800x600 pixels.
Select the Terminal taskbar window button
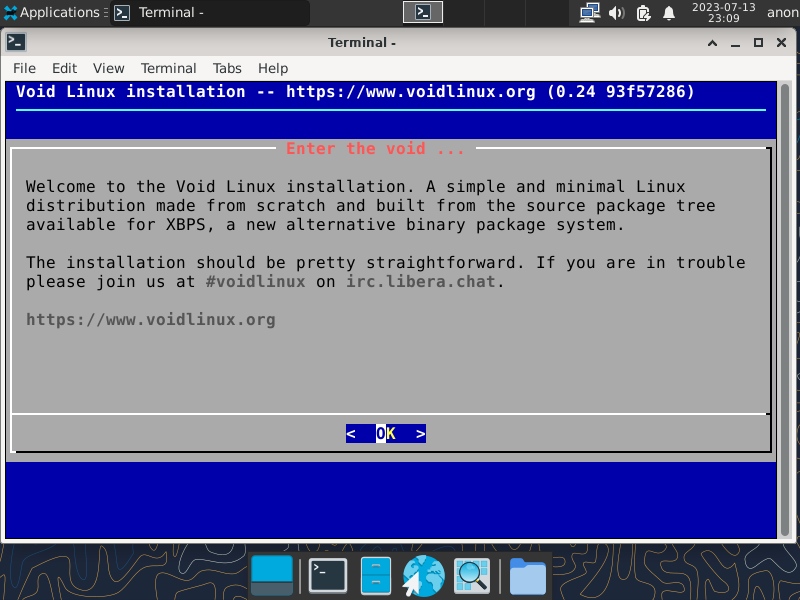click(210, 12)
